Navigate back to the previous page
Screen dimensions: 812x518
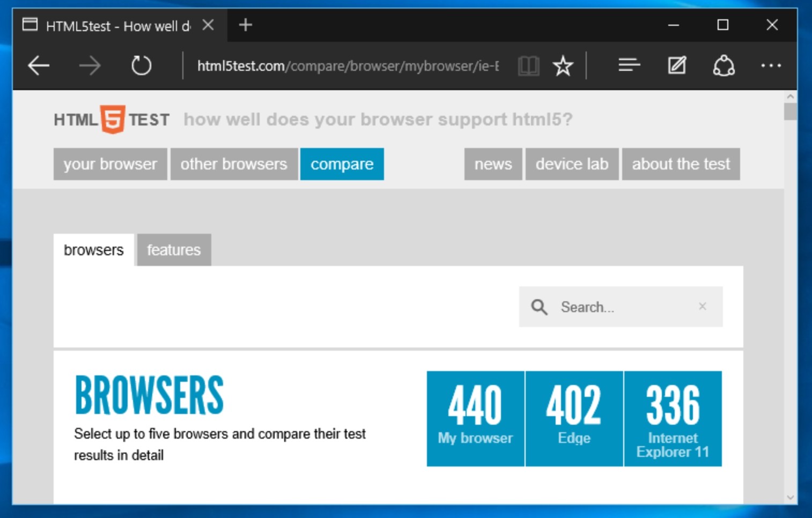(38, 65)
